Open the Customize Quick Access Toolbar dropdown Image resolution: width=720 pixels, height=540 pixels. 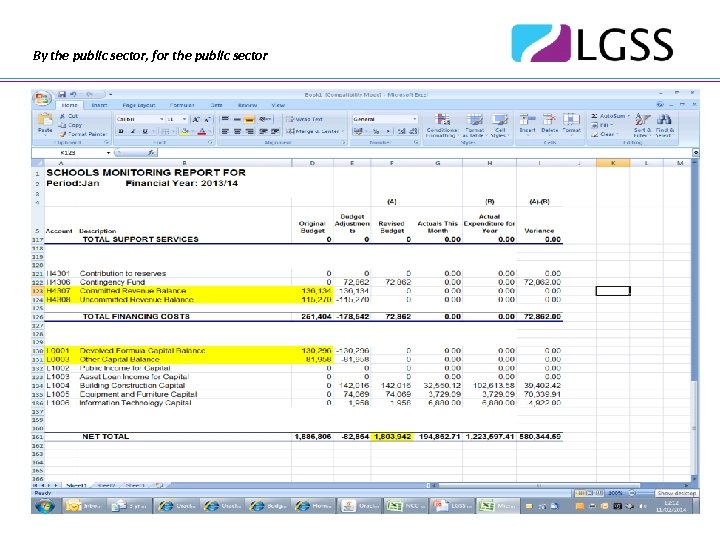click(111, 95)
